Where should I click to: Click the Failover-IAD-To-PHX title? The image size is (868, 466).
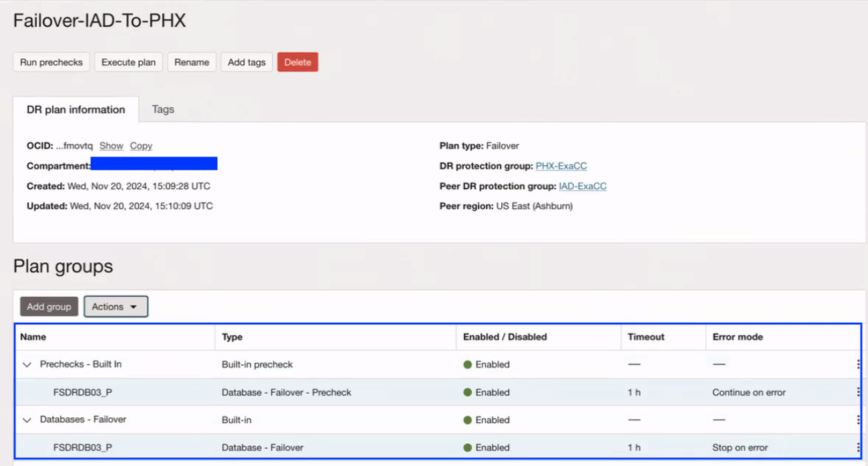100,21
